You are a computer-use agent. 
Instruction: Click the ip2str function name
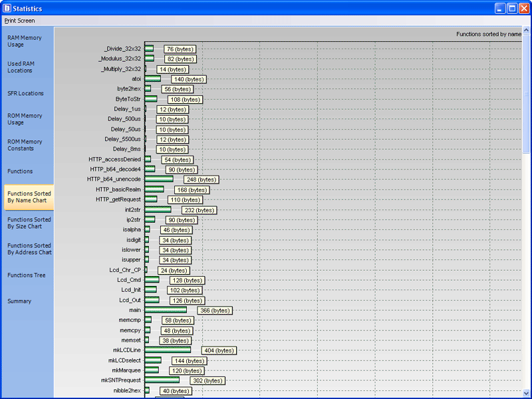[134, 220]
